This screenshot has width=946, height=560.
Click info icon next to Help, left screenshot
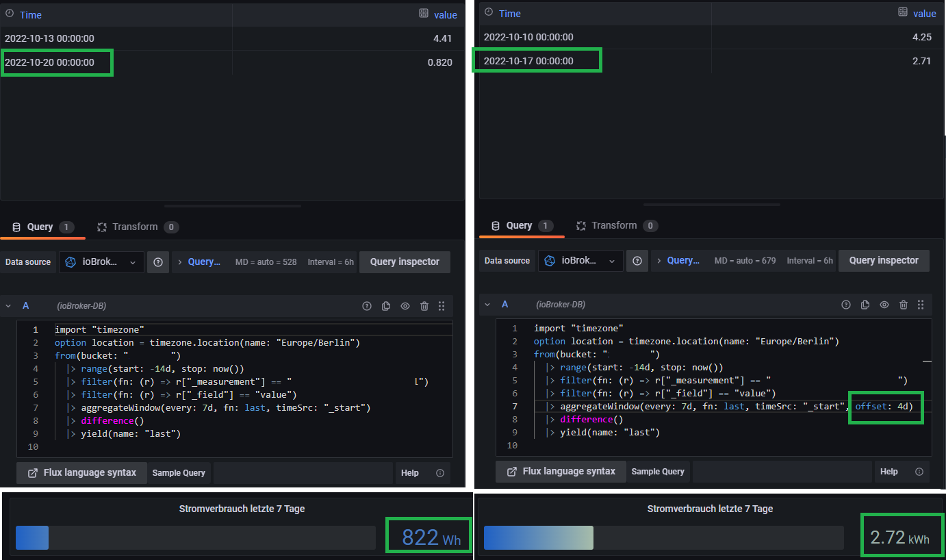(x=440, y=473)
